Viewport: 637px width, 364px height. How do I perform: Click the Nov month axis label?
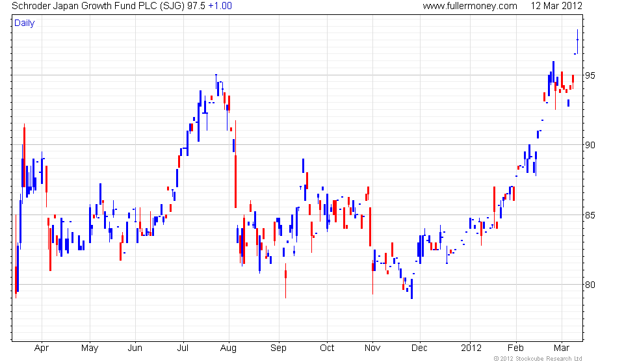pos(372,348)
